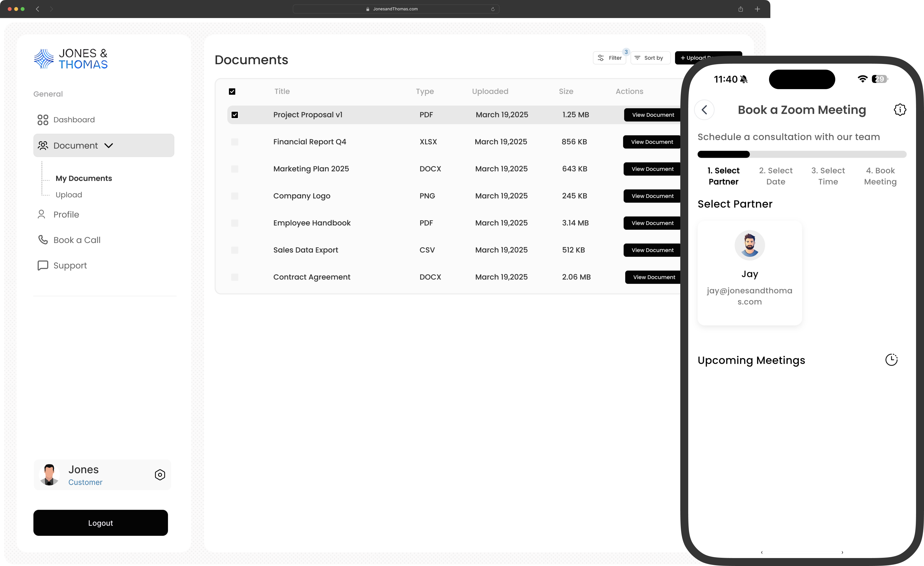924x566 pixels.
Task: Collapse the Document section chevron
Action: pyautogui.click(x=109, y=145)
